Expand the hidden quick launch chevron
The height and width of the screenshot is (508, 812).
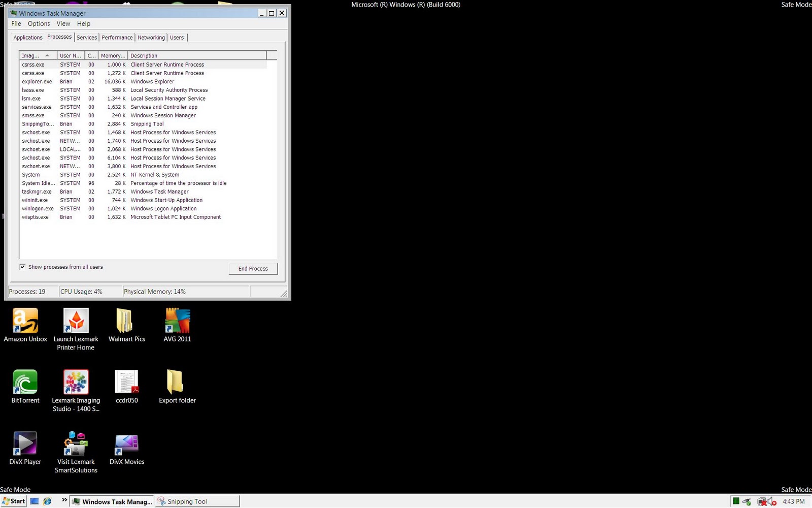pyautogui.click(x=64, y=500)
